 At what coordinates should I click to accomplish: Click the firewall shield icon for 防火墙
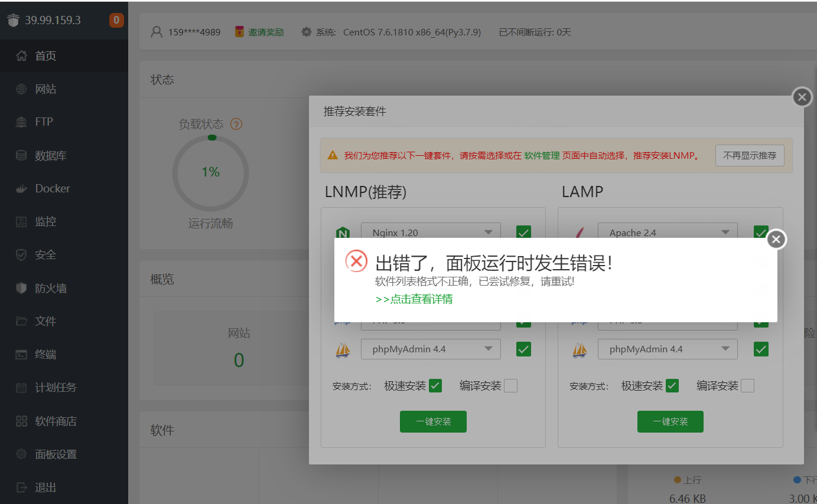21,289
